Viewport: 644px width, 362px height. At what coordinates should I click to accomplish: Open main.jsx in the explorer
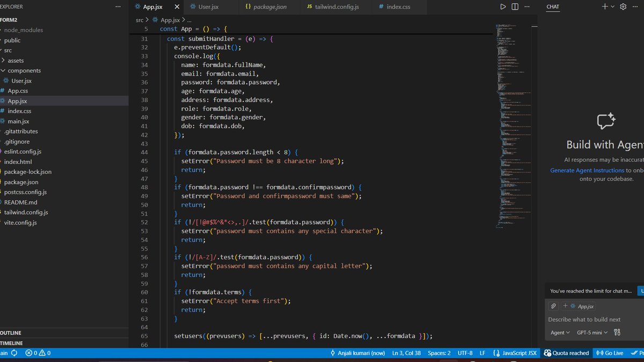point(18,121)
